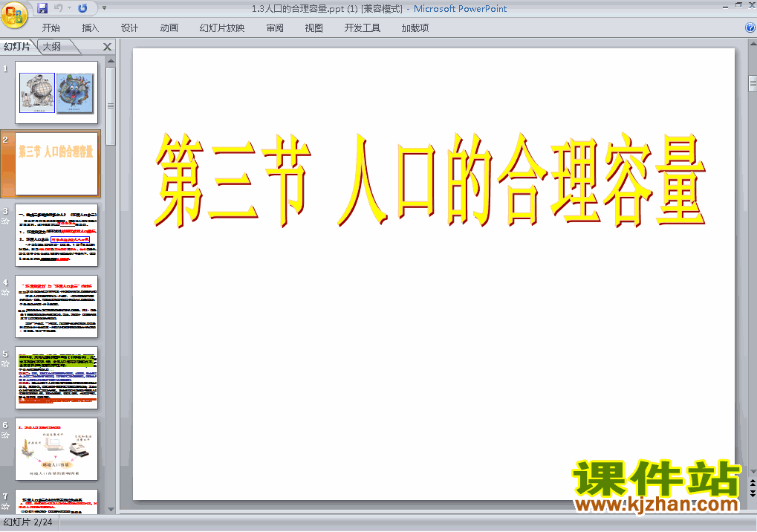The width and height of the screenshot is (757, 532).
Task: Switch to the 审阅 ribbon tab
Action: tap(275, 28)
